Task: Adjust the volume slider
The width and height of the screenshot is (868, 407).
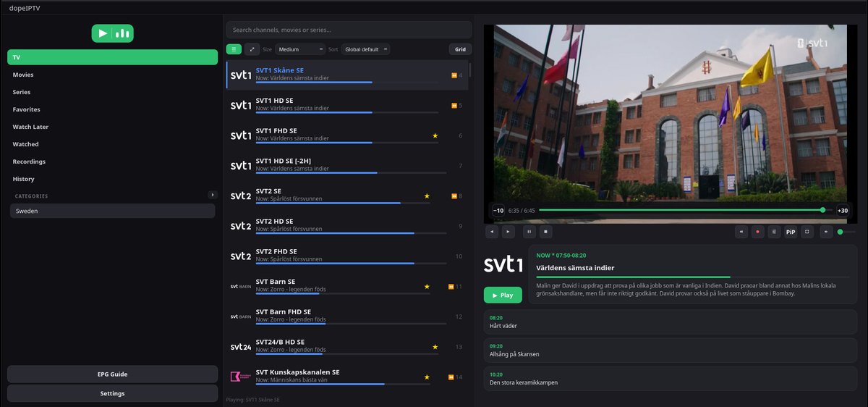Action: point(846,232)
